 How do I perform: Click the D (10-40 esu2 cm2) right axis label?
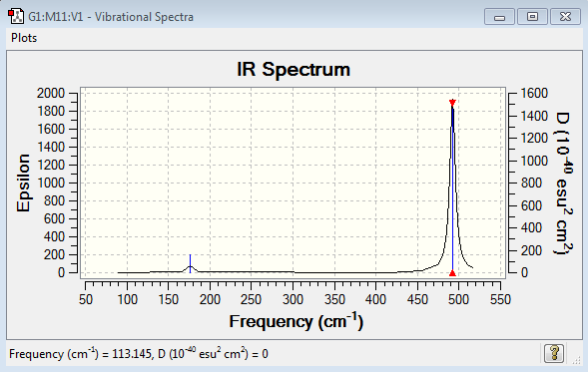tap(564, 184)
